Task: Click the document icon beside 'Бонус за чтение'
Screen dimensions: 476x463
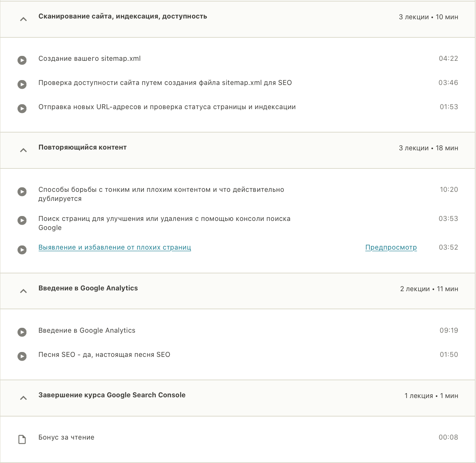Action: coord(22,439)
